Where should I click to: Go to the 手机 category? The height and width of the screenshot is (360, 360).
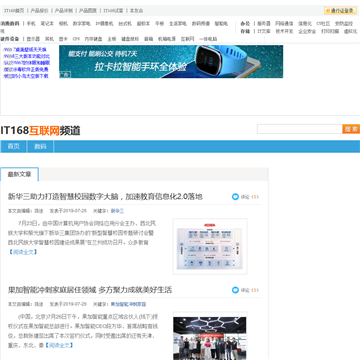[x=31, y=24]
